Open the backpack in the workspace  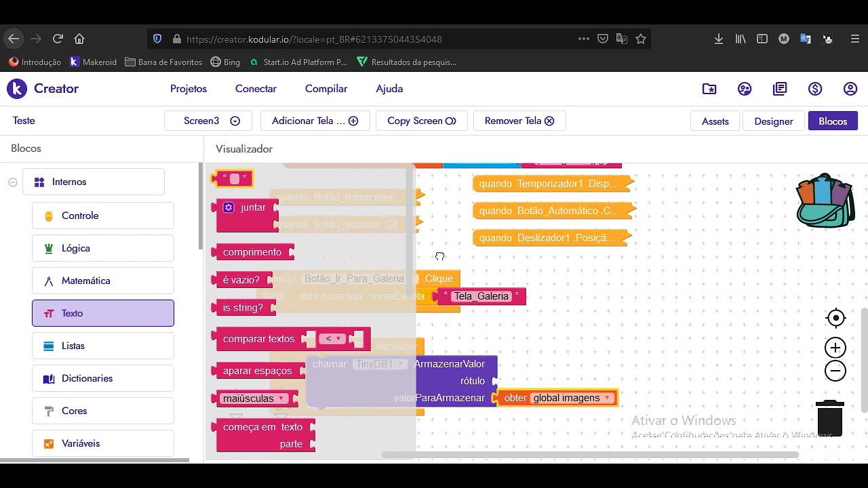tap(825, 201)
